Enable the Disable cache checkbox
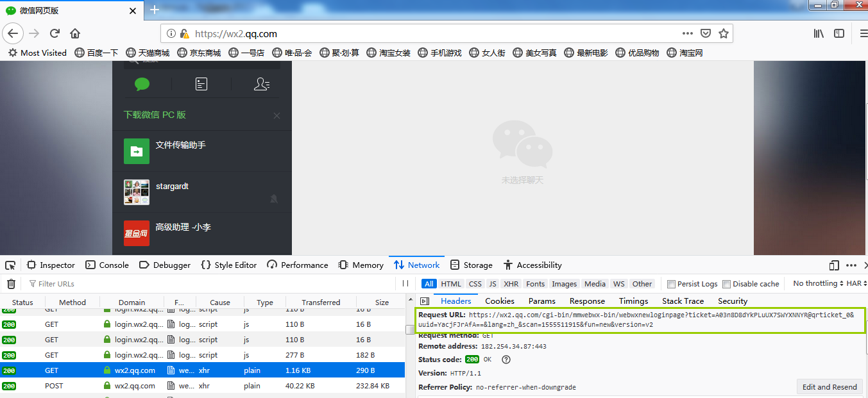 (x=726, y=284)
